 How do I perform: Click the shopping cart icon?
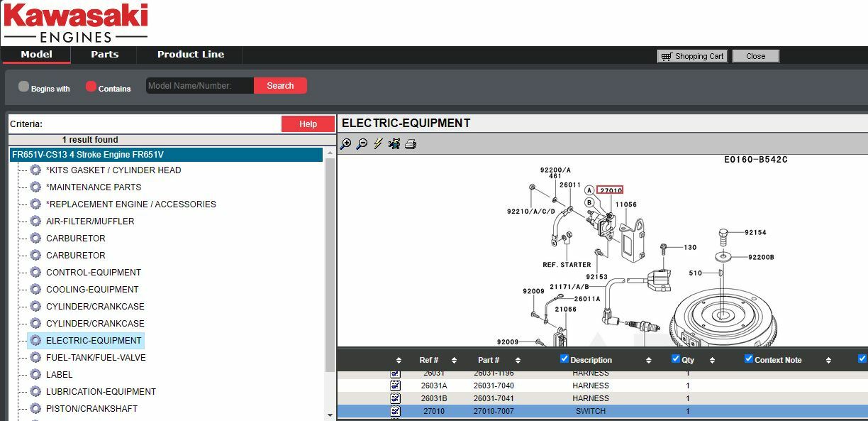coord(665,56)
